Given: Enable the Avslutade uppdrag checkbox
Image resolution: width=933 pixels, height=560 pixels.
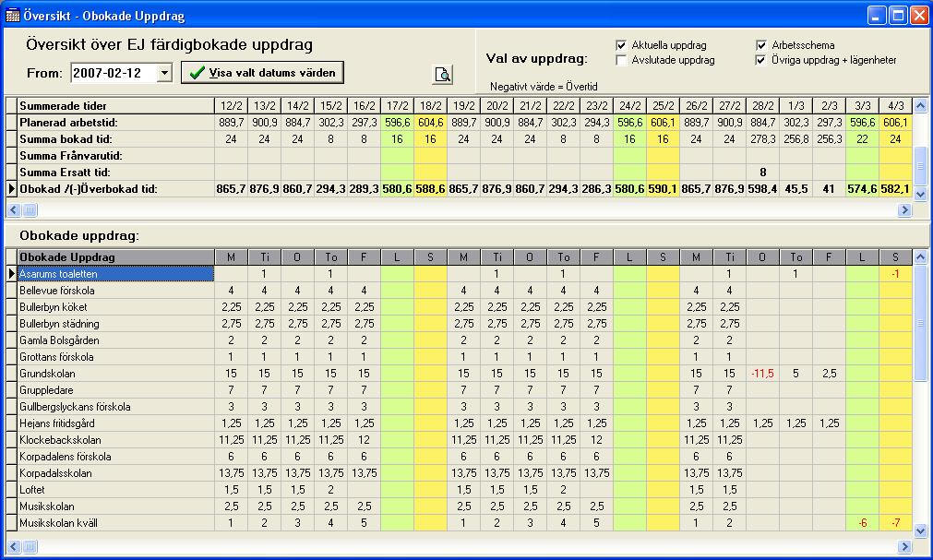Looking at the screenshot, I should pyautogui.click(x=622, y=60).
